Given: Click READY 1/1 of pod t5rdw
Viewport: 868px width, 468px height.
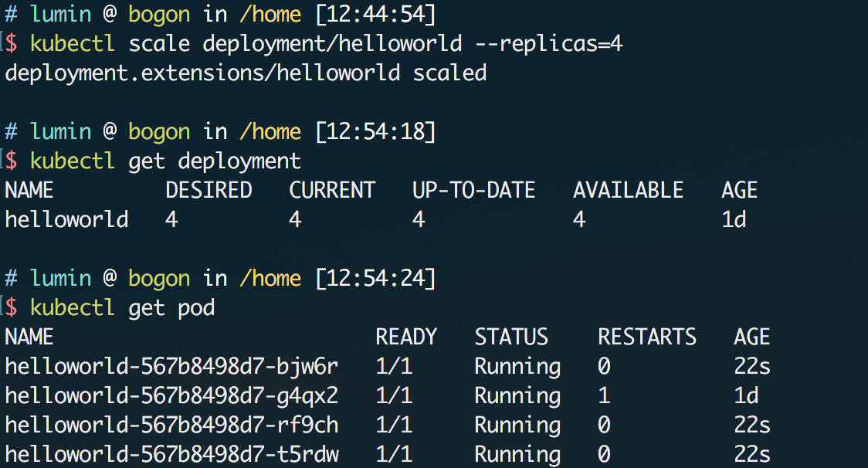Looking at the screenshot, I should (x=394, y=454).
